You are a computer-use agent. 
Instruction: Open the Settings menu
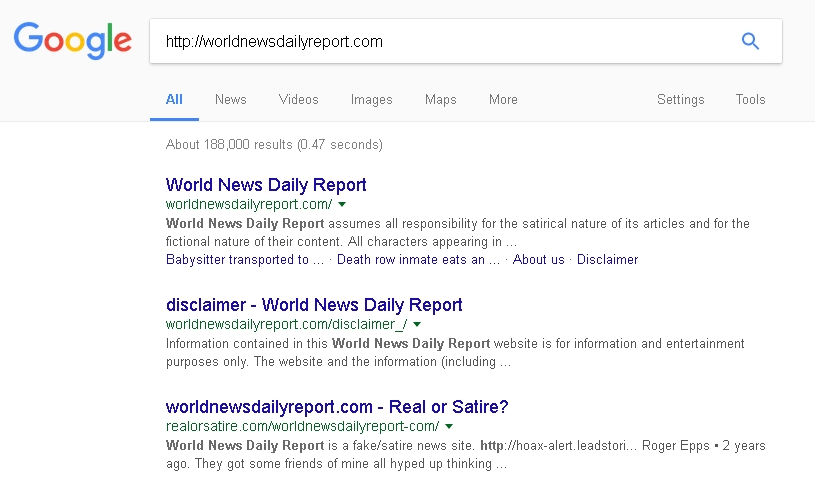tap(680, 99)
